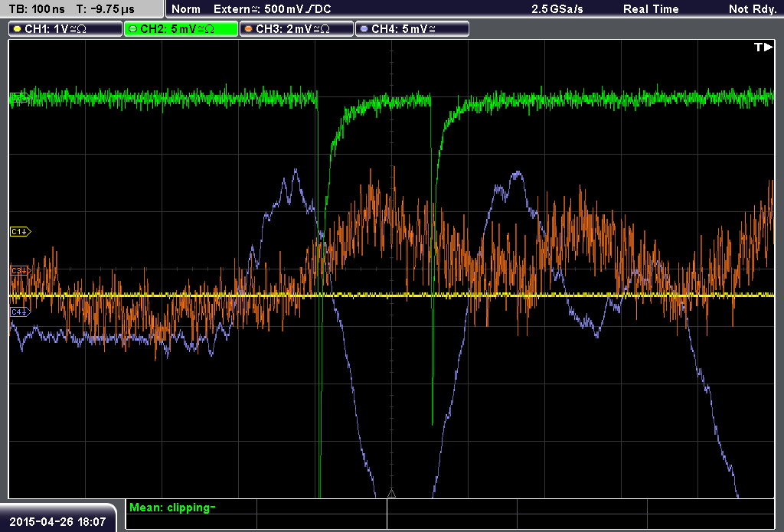Click the 2015-04-26 18:07 date stamp

pyautogui.click(x=57, y=522)
